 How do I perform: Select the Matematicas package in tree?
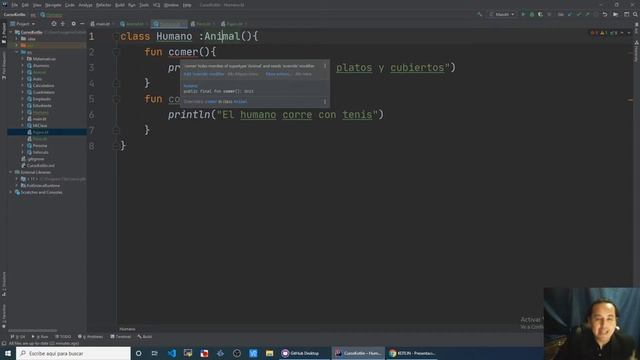click(44, 59)
